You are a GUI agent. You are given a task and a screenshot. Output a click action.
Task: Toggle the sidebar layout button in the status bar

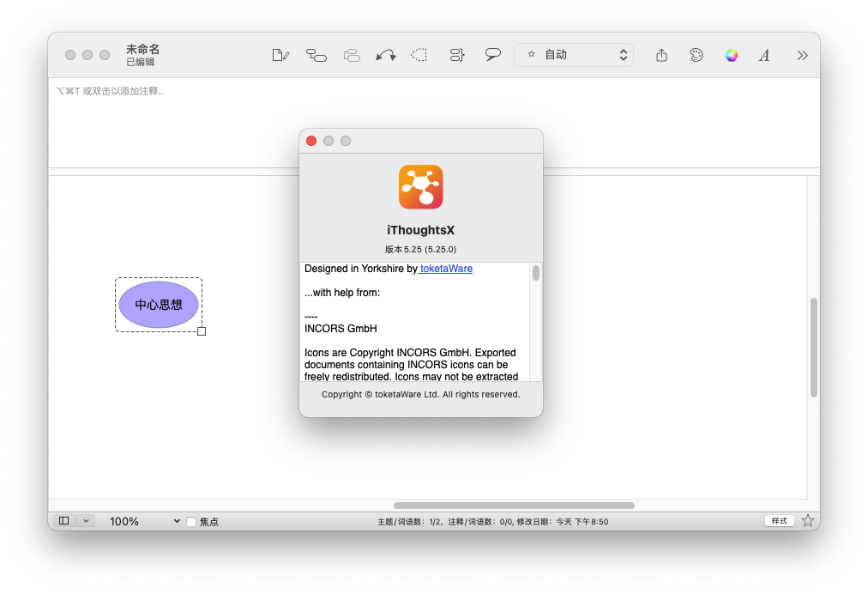coord(64,521)
